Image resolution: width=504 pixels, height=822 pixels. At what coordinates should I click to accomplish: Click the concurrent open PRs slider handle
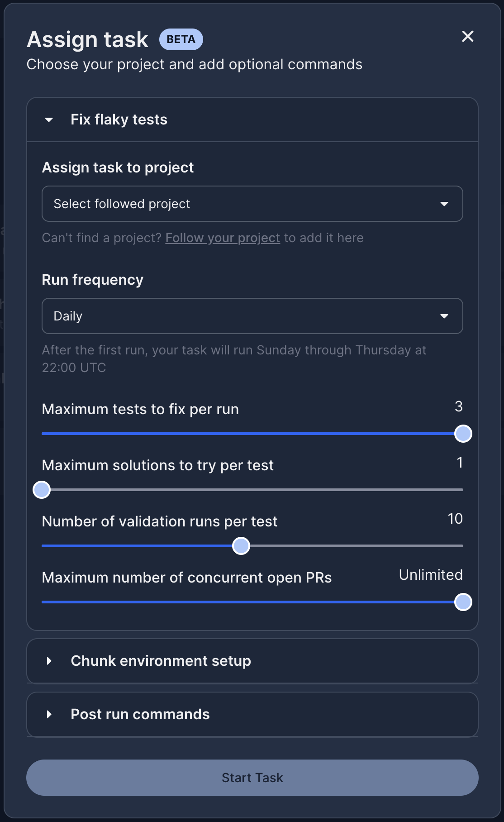pyautogui.click(x=463, y=602)
